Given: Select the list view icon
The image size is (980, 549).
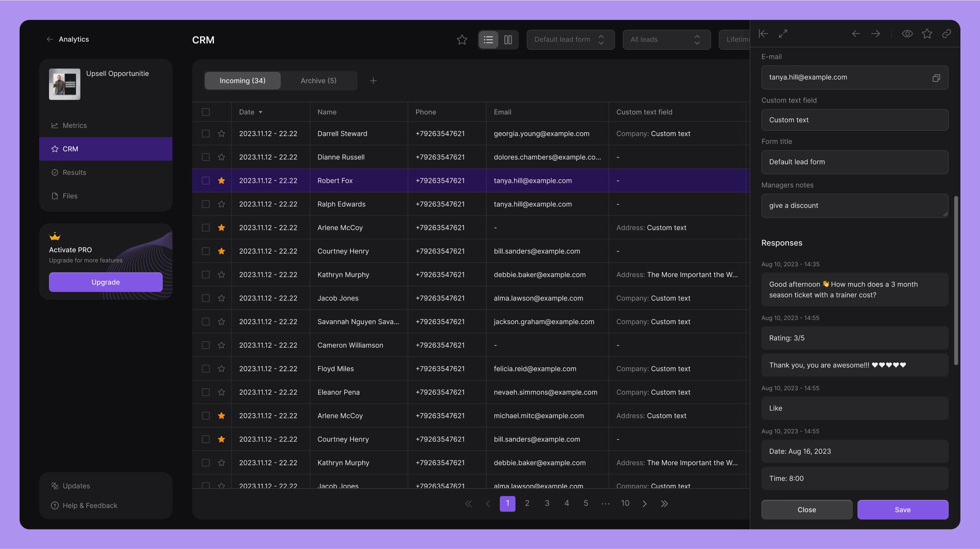Looking at the screenshot, I should point(488,40).
